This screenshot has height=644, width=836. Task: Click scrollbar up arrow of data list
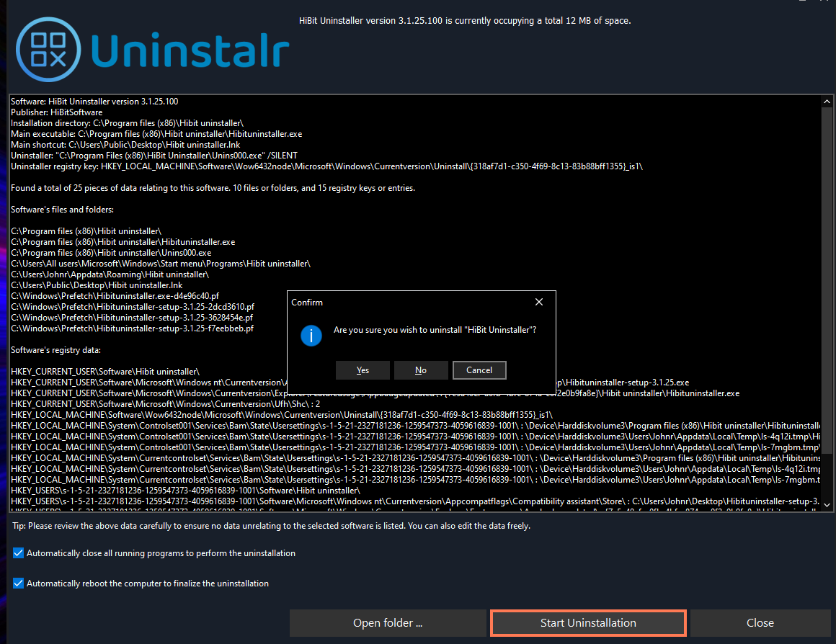[827, 102]
